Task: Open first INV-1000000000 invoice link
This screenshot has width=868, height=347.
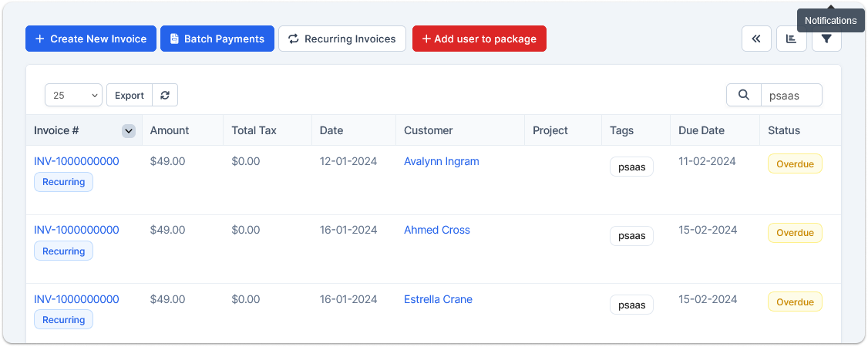Action: pos(76,161)
